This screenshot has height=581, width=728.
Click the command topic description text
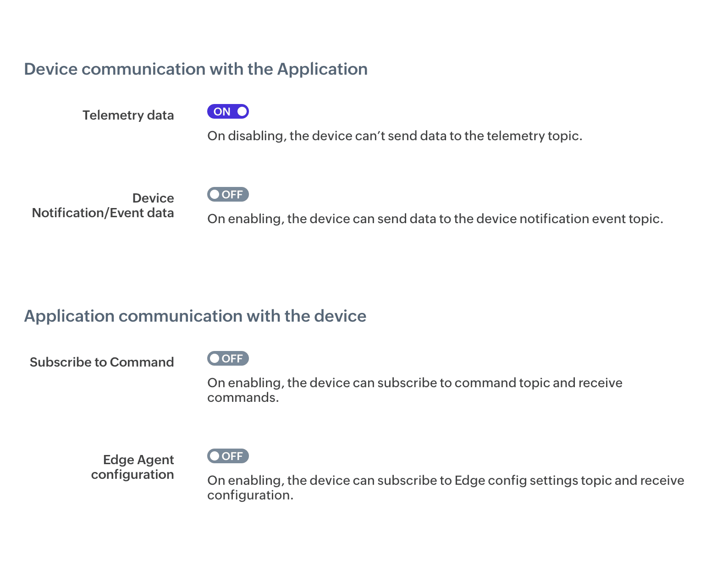414,389
